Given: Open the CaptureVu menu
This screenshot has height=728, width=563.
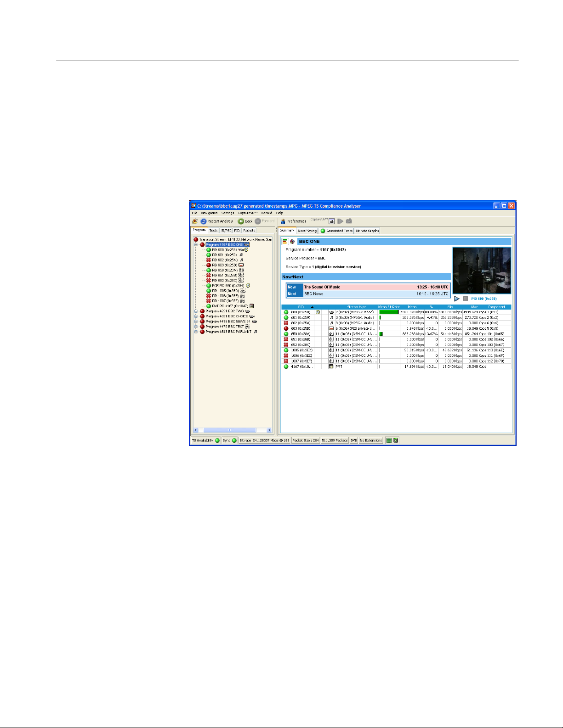Looking at the screenshot, I should (x=248, y=213).
